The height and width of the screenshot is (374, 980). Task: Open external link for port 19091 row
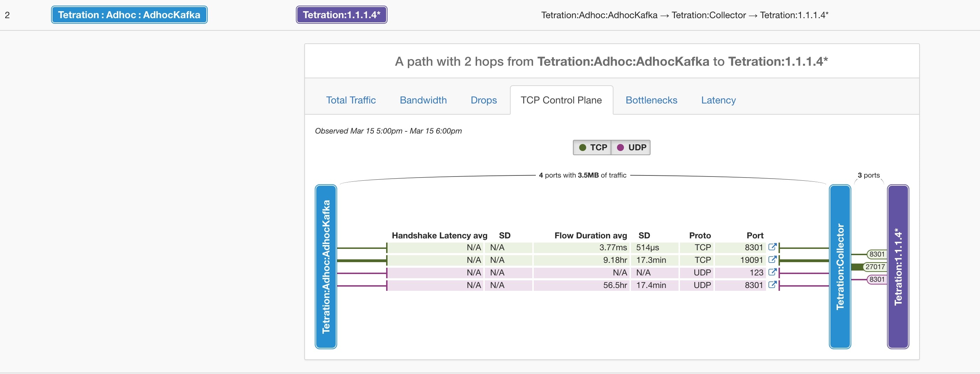tap(772, 260)
